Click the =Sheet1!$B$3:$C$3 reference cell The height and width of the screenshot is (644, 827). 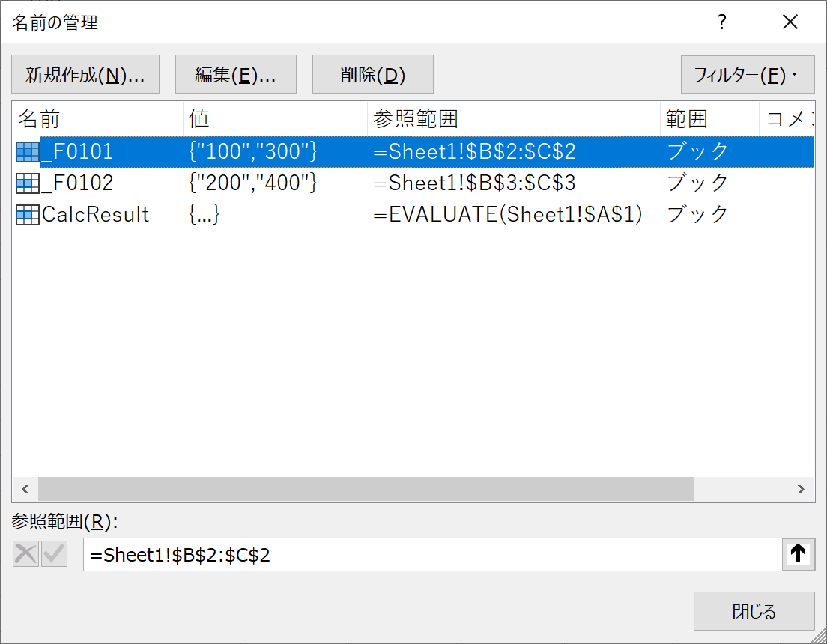pyautogui.click(x=474, y=183)
